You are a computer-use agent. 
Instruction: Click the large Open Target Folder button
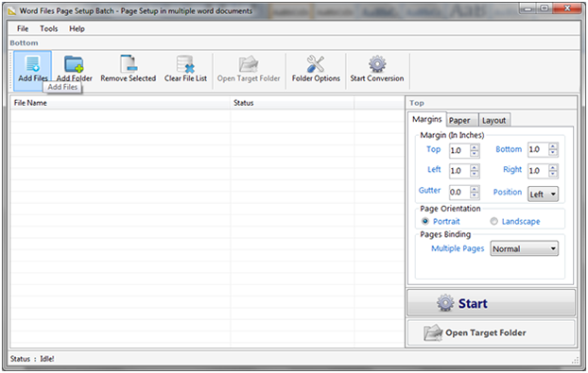pyautogui.click(x=491, y=332)
